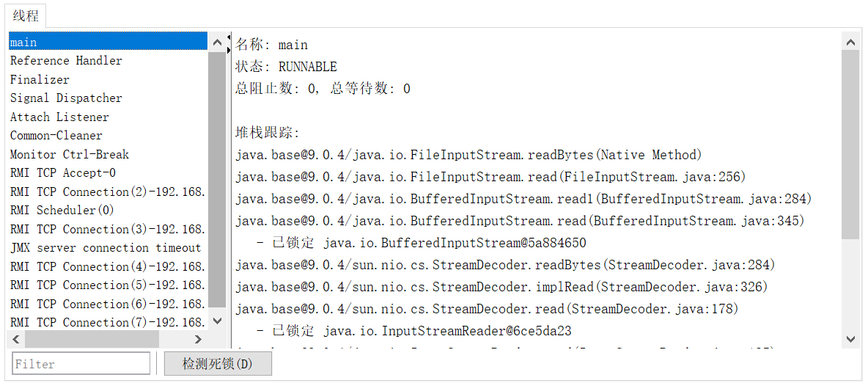The image size is (868, 383).
Task: Select the Monitor Ctrl-Break thread
Action: coord(70,155)
